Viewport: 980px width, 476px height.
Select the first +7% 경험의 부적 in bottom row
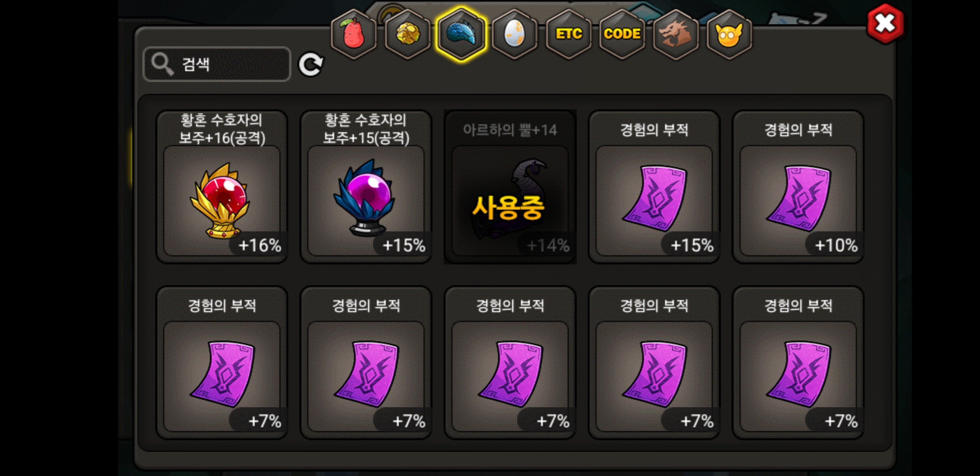pos(222,363)
